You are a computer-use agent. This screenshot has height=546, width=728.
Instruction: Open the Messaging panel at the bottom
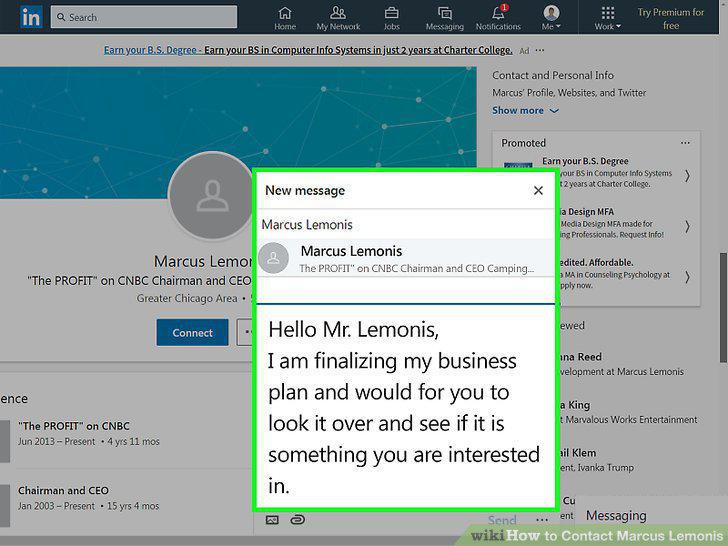click(650, 515)
